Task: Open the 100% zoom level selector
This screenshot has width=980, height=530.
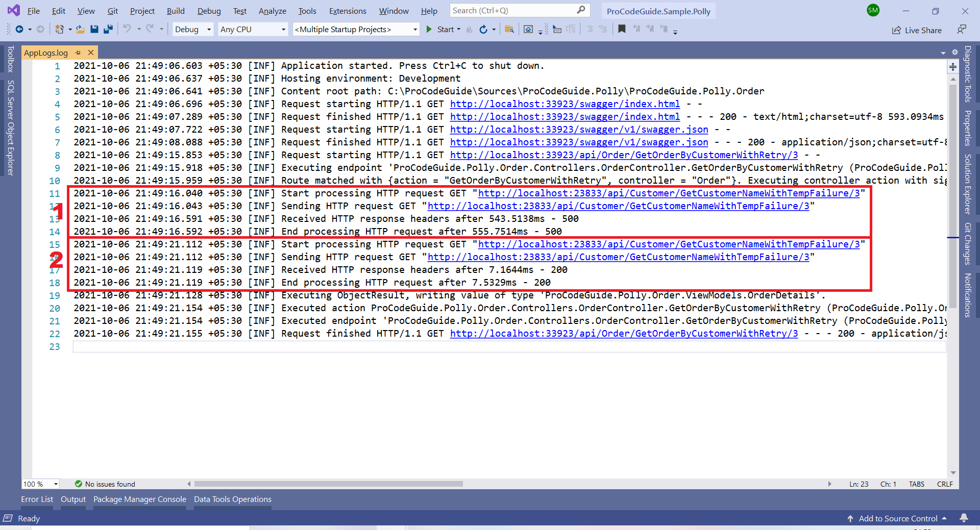Action: pos(40,484)
